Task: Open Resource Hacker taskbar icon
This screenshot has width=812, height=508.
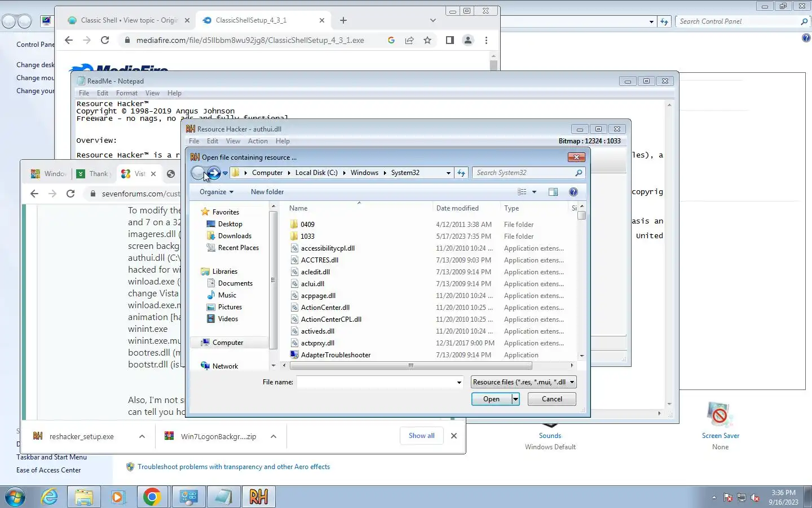Action: (259, 497)
